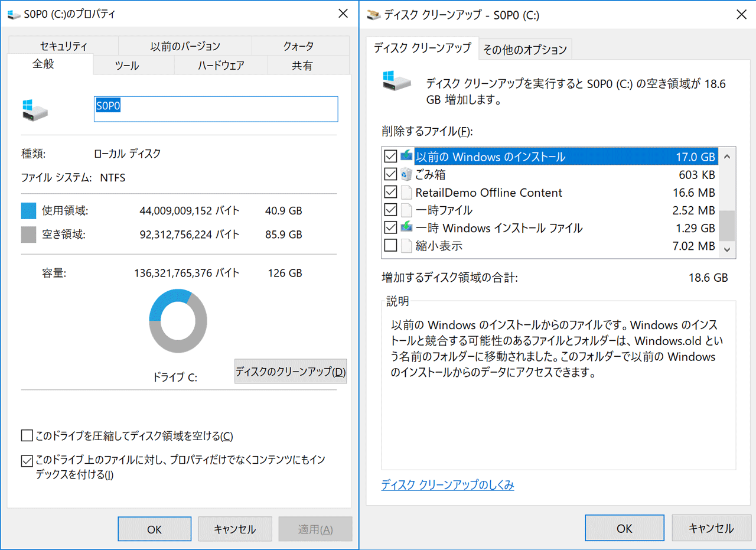Uncheck the ごみ箱 checkbox

(390, 174)
